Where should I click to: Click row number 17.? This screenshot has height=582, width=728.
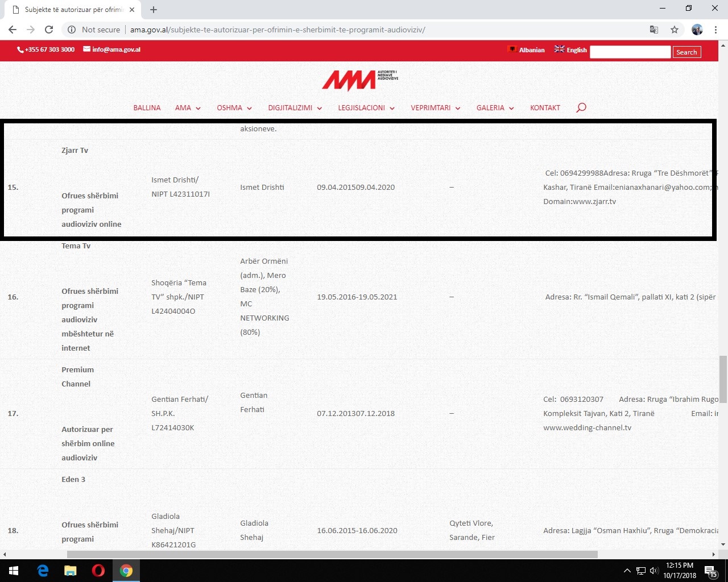point(13,414)
